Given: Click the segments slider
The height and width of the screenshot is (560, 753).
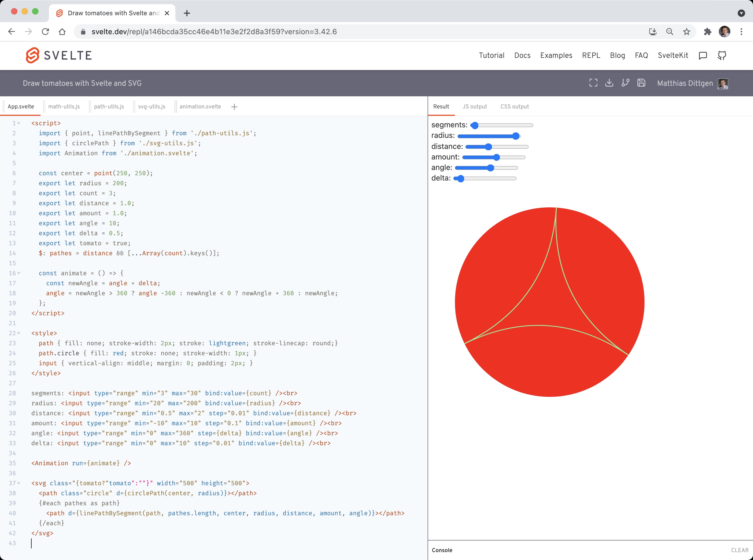Looking at the screenshot, I should pyautogui.click(x=502, y=126).
